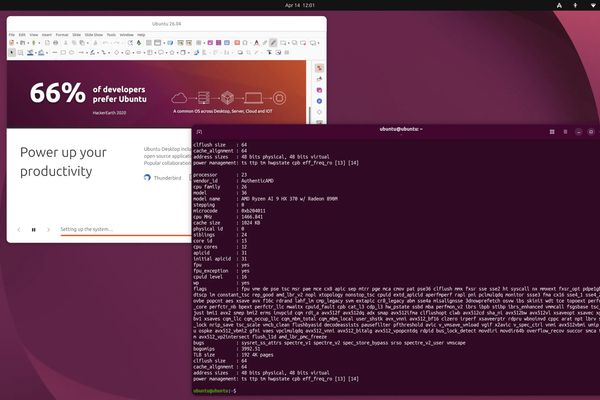Image resolution: width=600 pixels, height=400 pixels.
Task: Click the cube package icon in slide diagram
Action: pyautogui.click(x=227, y=98)
